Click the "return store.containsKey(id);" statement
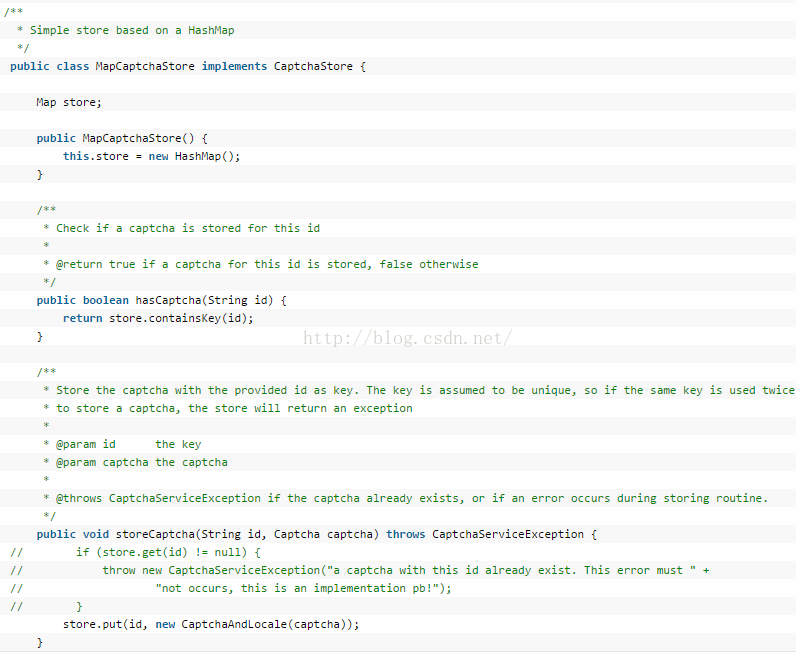796x654 pixels. (x=158, y=318)
